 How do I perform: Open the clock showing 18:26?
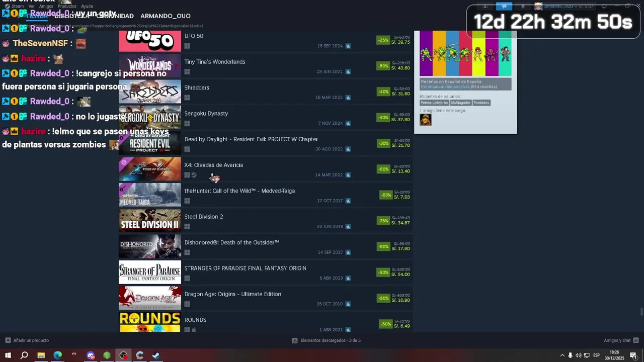[614, 355]
